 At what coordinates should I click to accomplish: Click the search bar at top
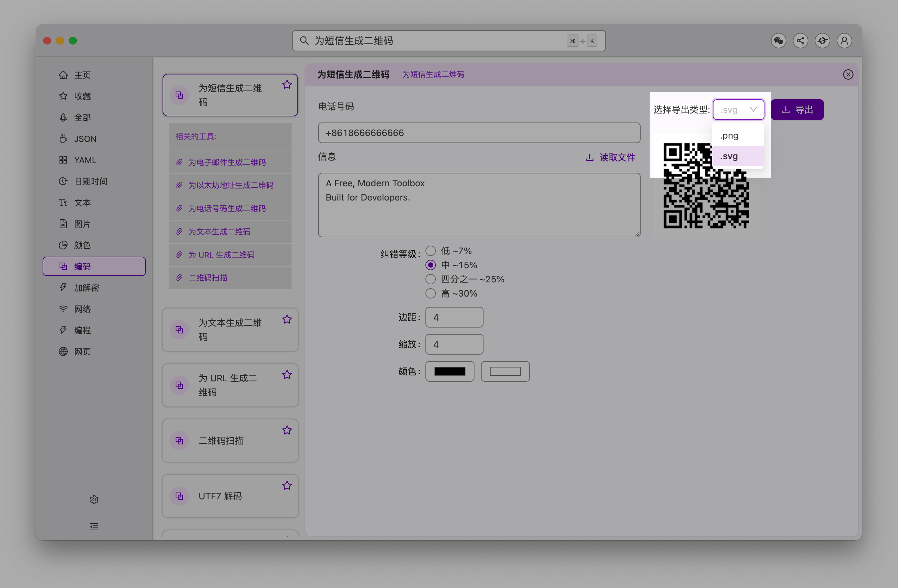[x=449, y=41]
